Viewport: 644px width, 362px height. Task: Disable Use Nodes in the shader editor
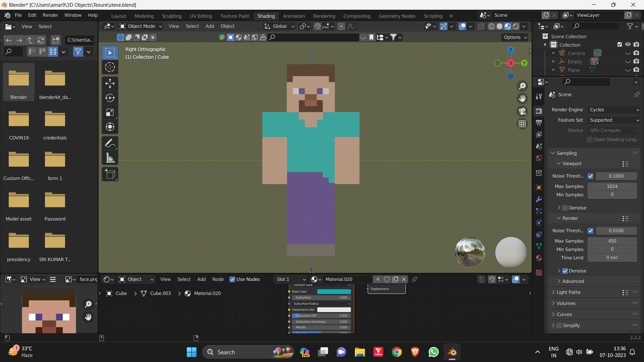[x=232, y=279]
